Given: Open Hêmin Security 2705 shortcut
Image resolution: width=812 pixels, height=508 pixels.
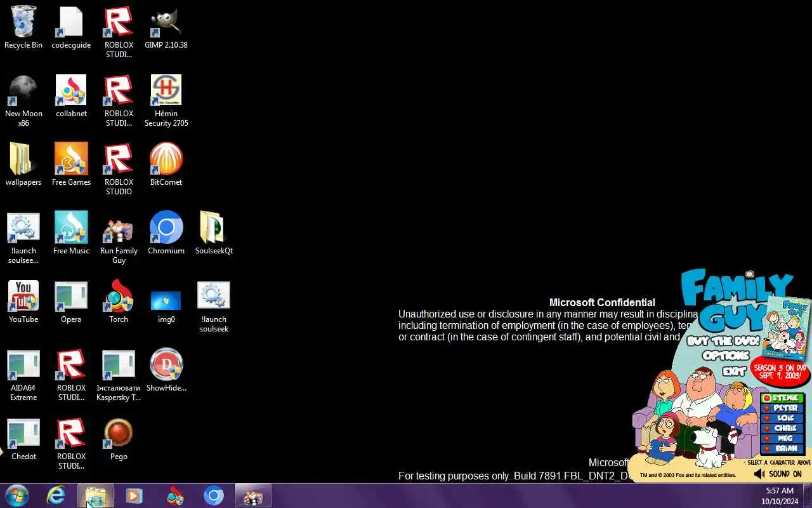Looking at the screenshot, I should click(166, 101).
